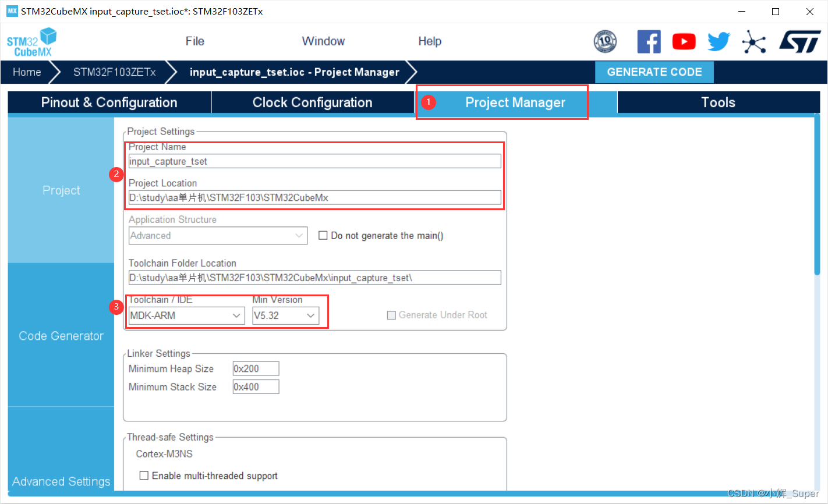Viewport: 828px width, 504px height.
Task: Open the Help menu
Action: point(430,41)
